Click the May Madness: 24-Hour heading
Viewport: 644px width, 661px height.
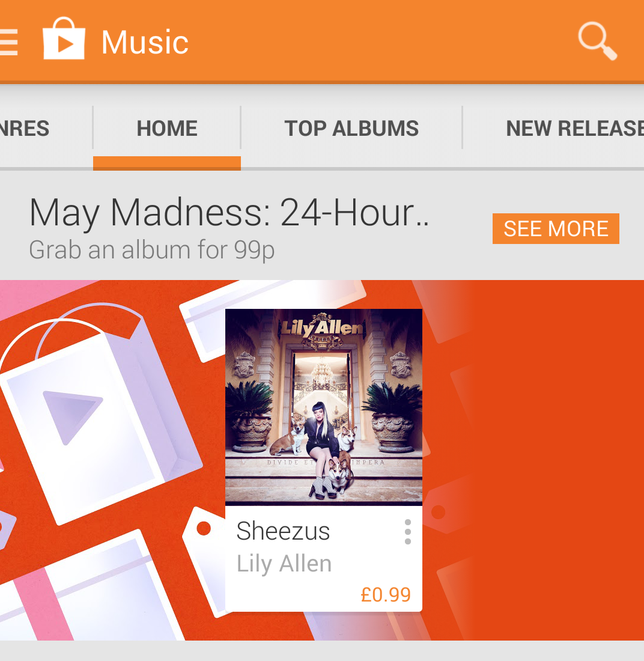pos(229,213)
